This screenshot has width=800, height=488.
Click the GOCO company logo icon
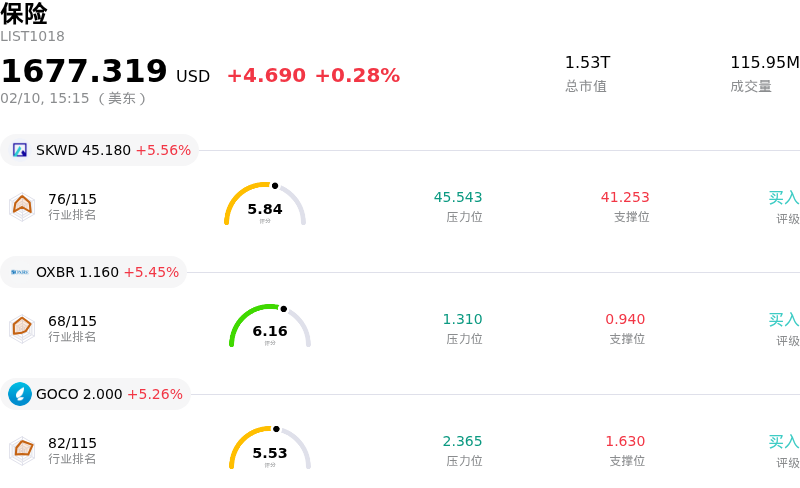coord(20,394)
